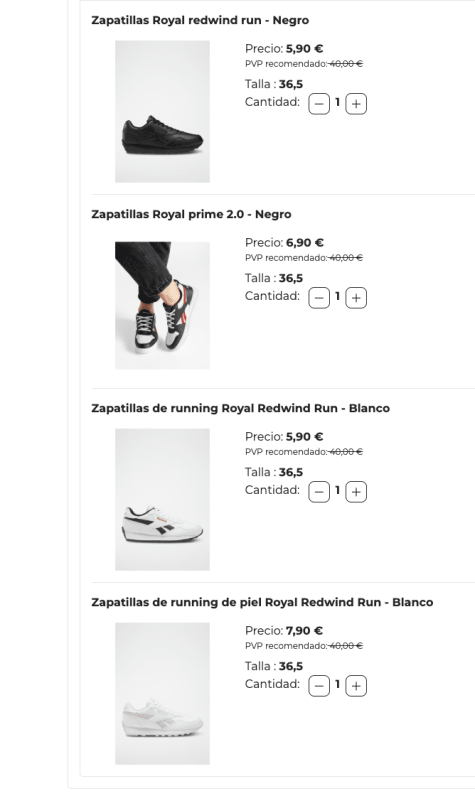Increase quantity of piel Royal Redwind Run
Viewport: 475px width, 796px height.
click(x=356, y=686)
